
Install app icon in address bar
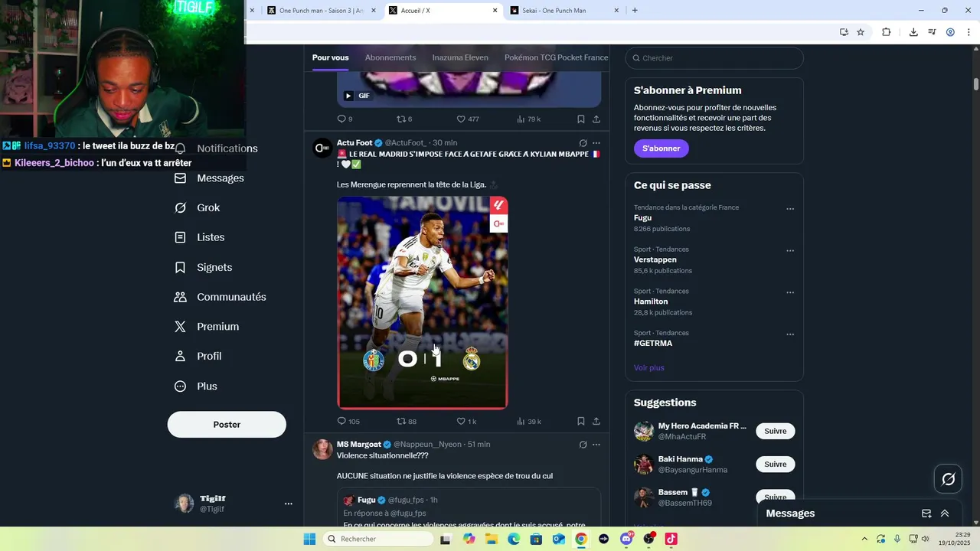[x=844, y=32]
